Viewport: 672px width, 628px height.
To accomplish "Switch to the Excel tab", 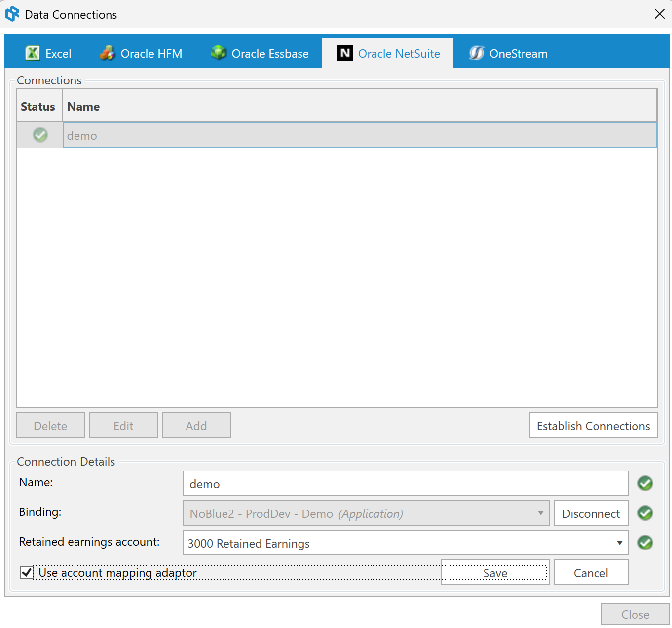I will (x=48, y=53).
